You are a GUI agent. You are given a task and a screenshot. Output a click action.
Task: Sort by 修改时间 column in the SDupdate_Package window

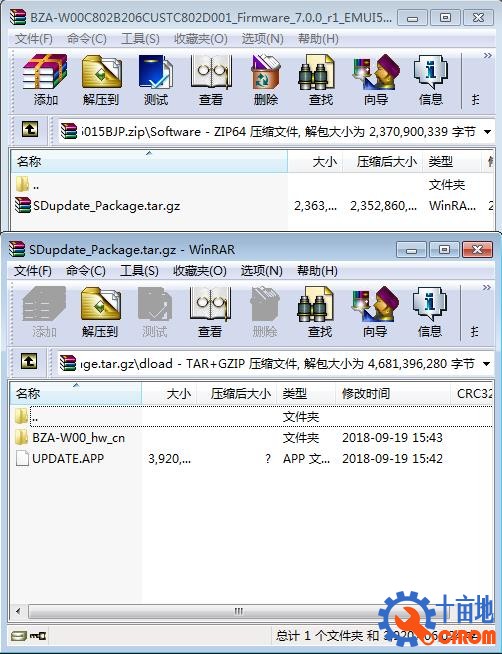[393, 393]
